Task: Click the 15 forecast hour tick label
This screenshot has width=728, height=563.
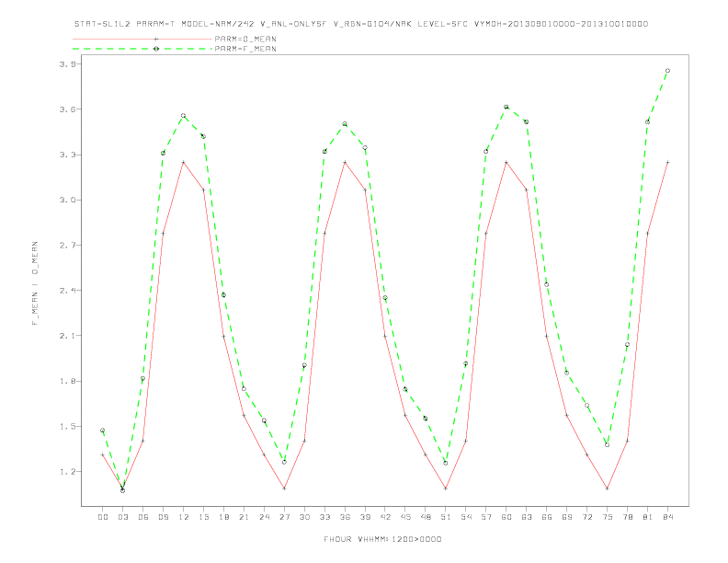Action: (x=203, y=517)
